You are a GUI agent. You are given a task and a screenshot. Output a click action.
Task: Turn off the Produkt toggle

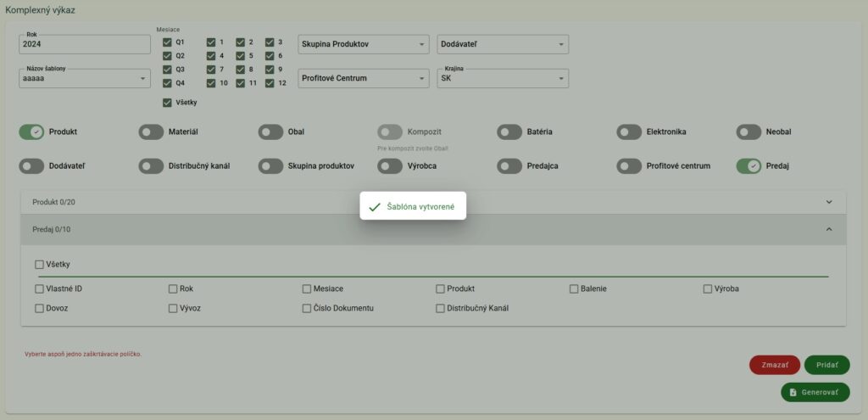pos(31,132)
